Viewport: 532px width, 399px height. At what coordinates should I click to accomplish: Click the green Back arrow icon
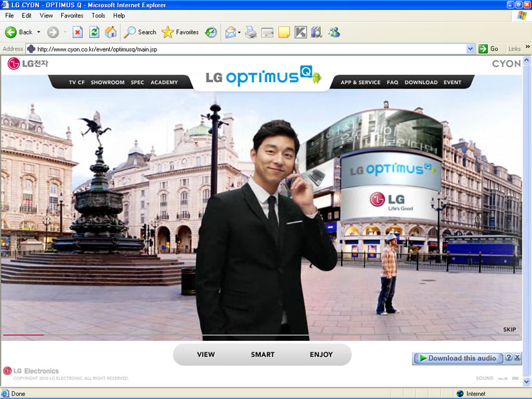pyautogui.click(x=10, y=32)
